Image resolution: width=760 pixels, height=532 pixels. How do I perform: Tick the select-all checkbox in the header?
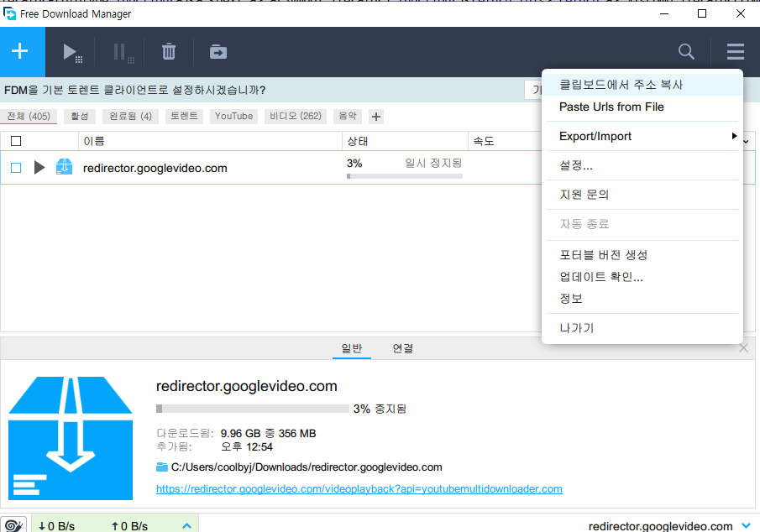click(x=16, y=141)
